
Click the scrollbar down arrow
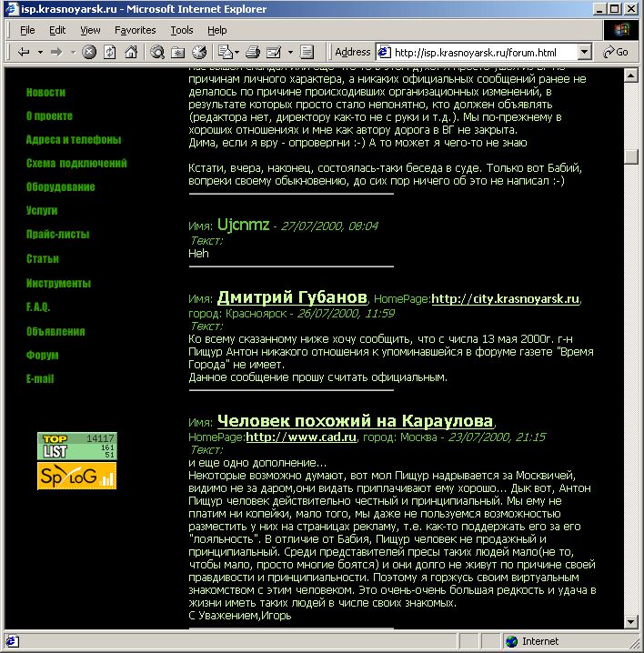631,622
